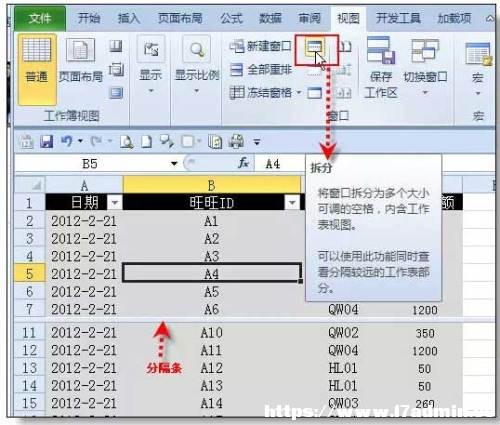
Task: Open the 日期 column filter dropdown
Action: pyautogui.click(x=115, y=202)
